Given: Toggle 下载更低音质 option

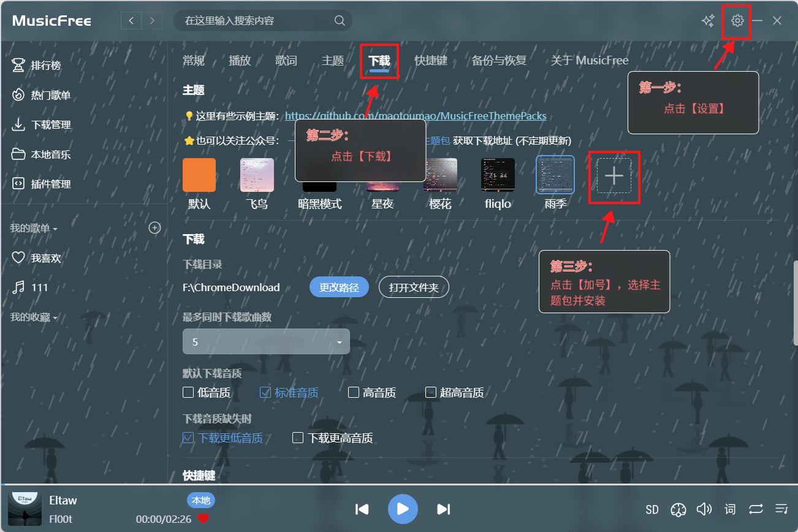Looking at the screenshot, I should tap(223, 438).
